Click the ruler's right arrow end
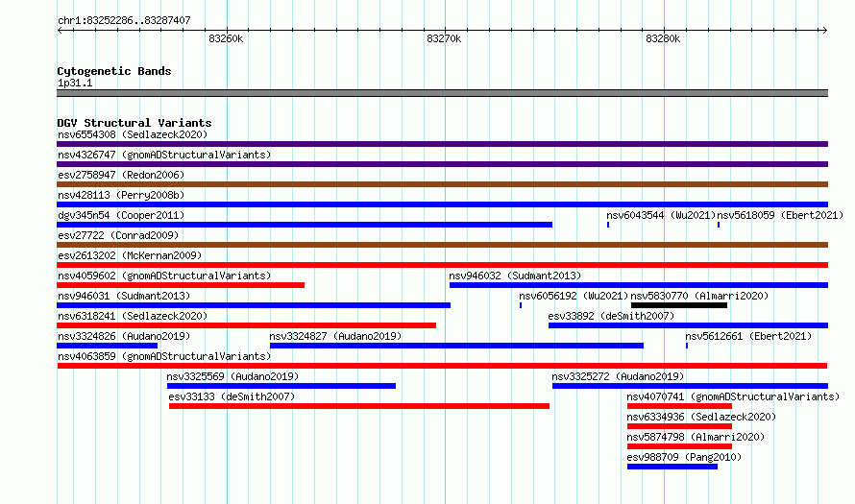This screenshot has width=855, height=504. [x=825, y=30]
